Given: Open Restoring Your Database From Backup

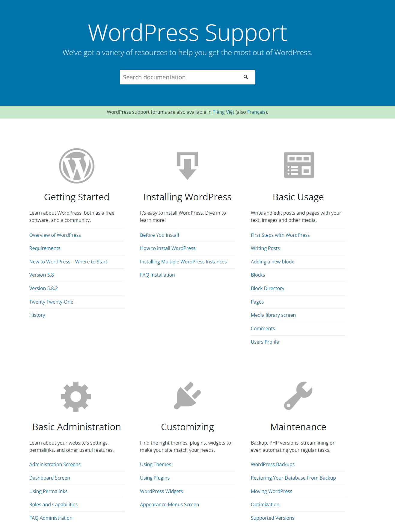Looking at the screenshot, I should [293, 478].
